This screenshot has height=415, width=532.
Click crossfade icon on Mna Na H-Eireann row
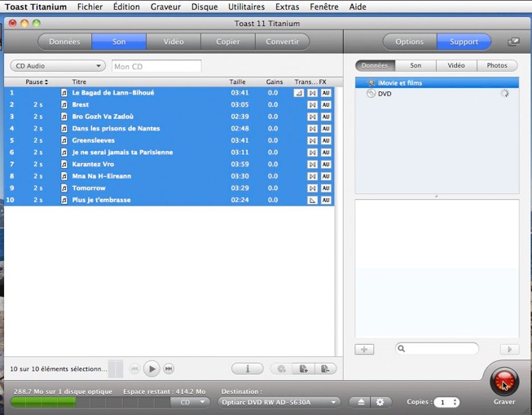pos(312,176)
